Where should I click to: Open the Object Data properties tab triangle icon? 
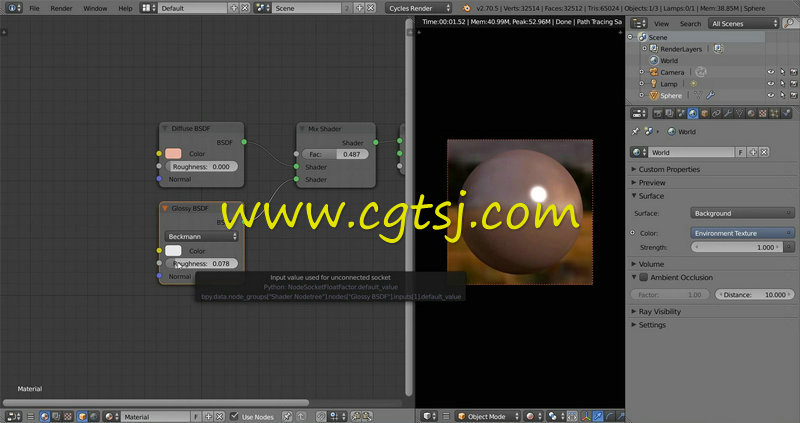point(739,114)
